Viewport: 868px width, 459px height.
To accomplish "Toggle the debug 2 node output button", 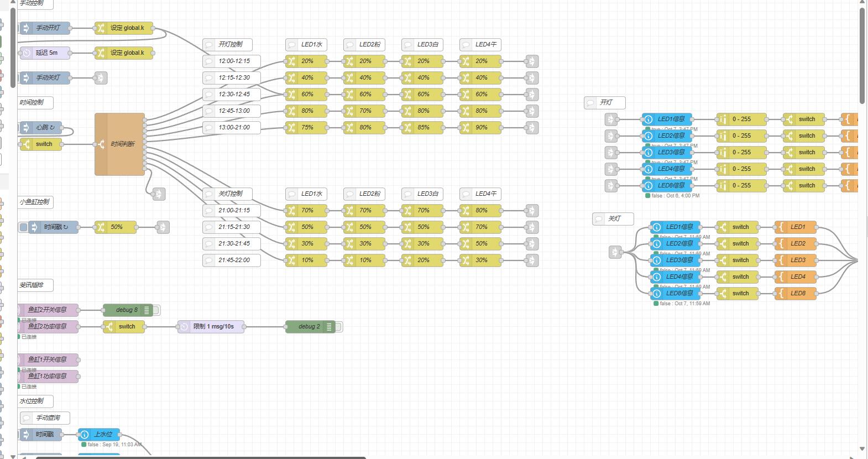I will 339,327.
